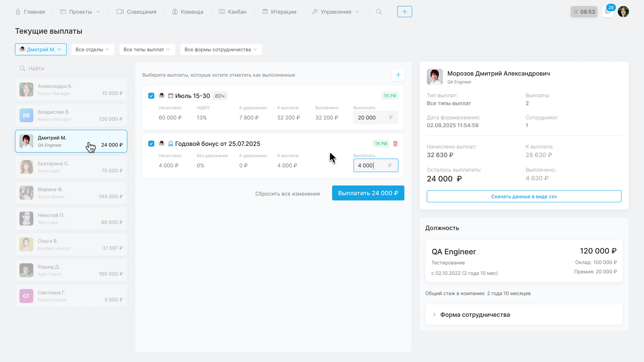Click the QA Engineer position card

pos(524,261)
